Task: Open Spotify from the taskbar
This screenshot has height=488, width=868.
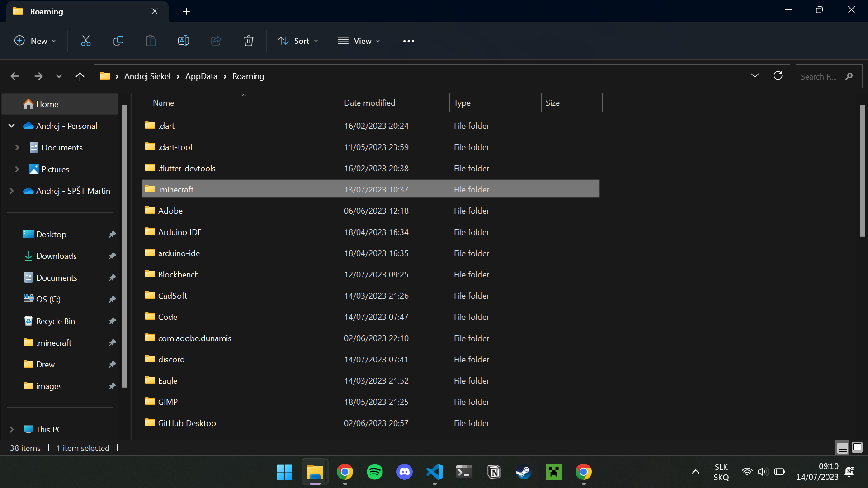Action: click(374, 472)
